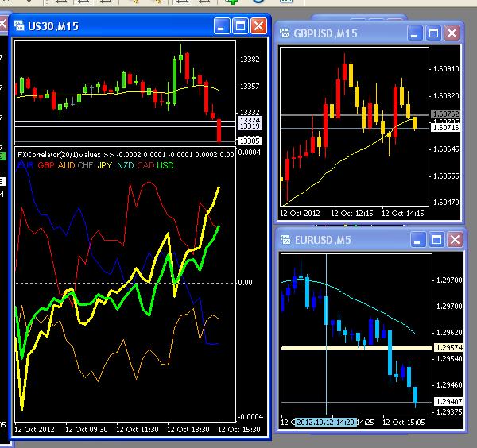This screenshot has height=448, width=477.
Task: Click the 0.00 zero level label
Action: 245,283
